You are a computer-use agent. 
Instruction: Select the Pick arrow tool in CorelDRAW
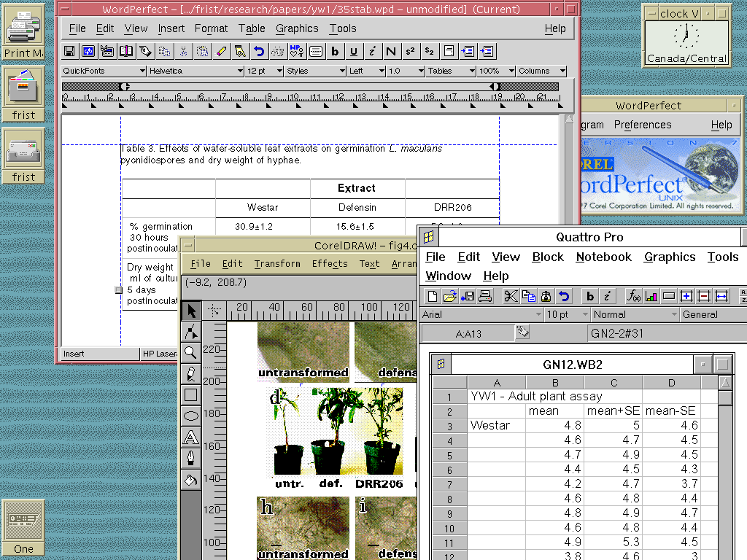click(191, 311)
